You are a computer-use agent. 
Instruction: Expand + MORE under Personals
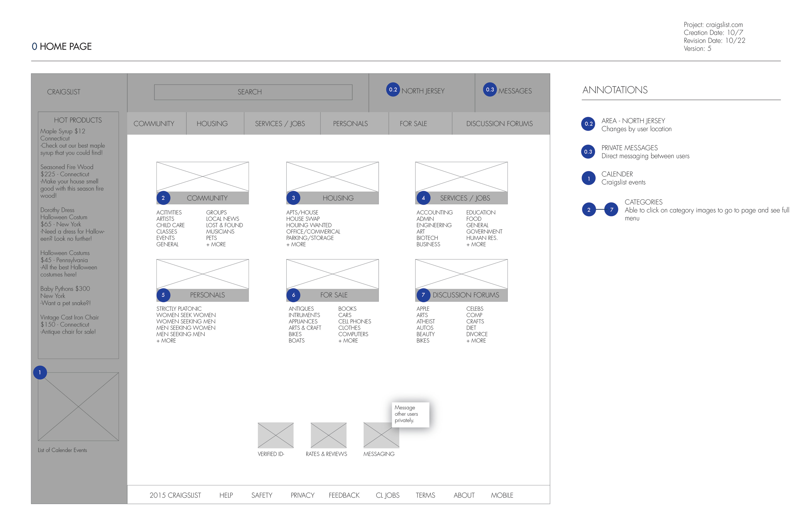166,341
